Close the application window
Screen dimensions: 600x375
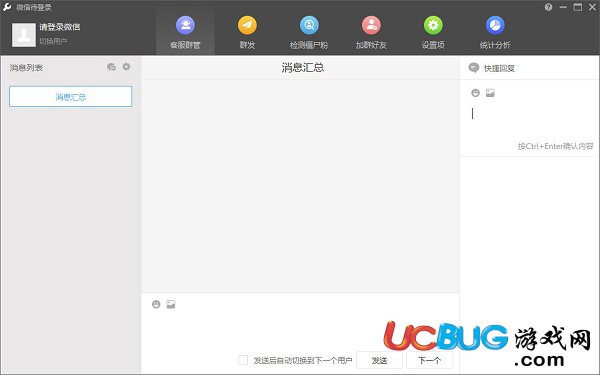(592, 7)
